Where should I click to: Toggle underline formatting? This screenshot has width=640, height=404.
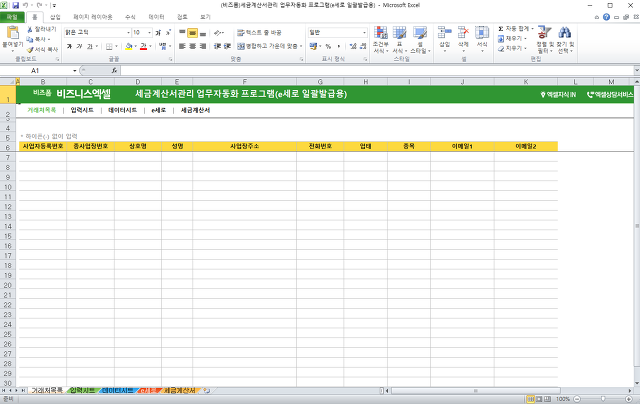coord(89,47)
